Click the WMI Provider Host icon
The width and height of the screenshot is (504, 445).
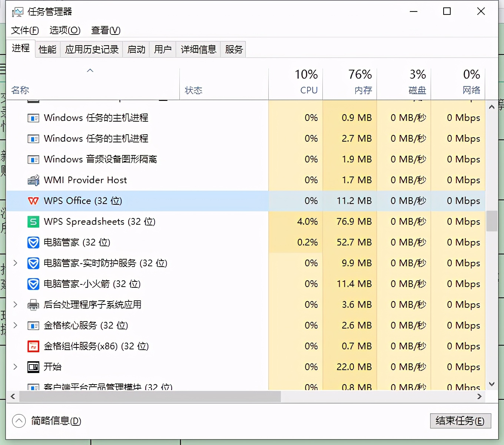tap(33, 180)
